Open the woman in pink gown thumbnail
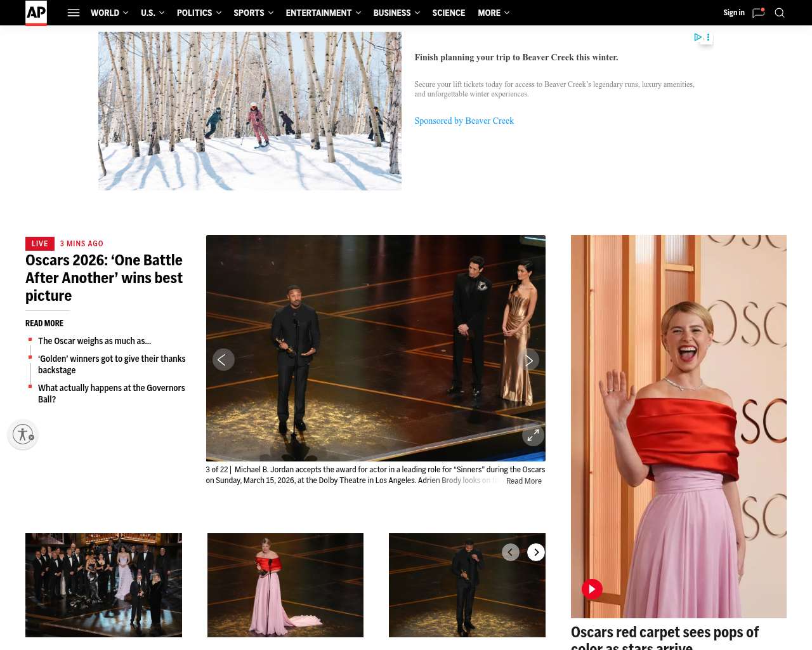The width and height of the screenshot is (812, 650). click(285, 585)
